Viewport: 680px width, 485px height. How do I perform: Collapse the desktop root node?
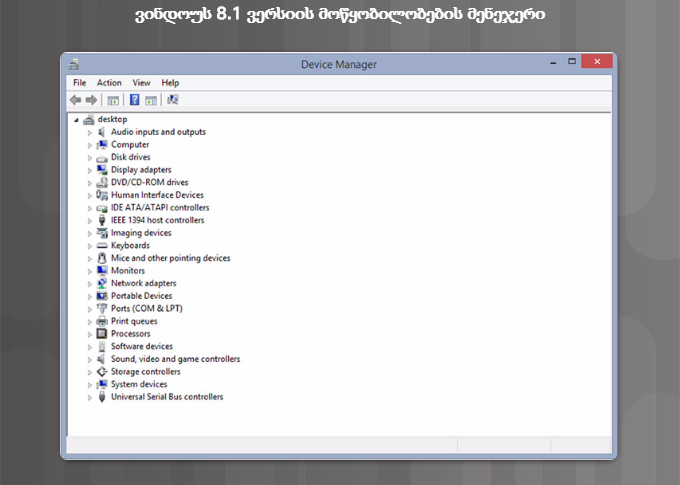(x=76, y=119)
